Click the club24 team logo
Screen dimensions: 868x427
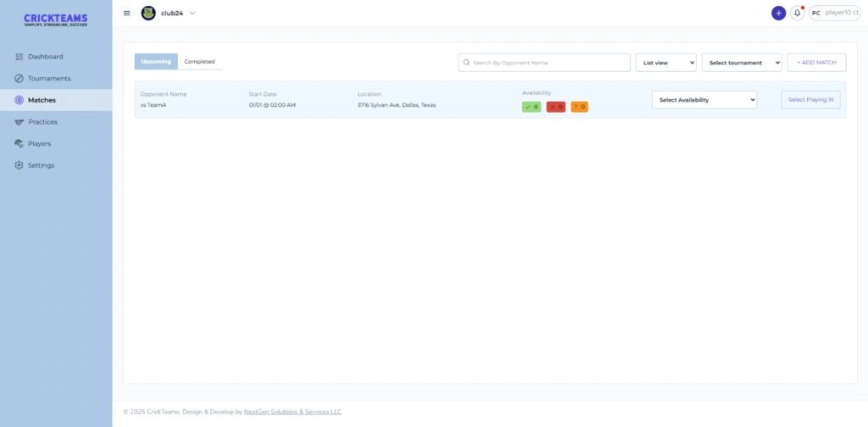click(x=148, y=13)
